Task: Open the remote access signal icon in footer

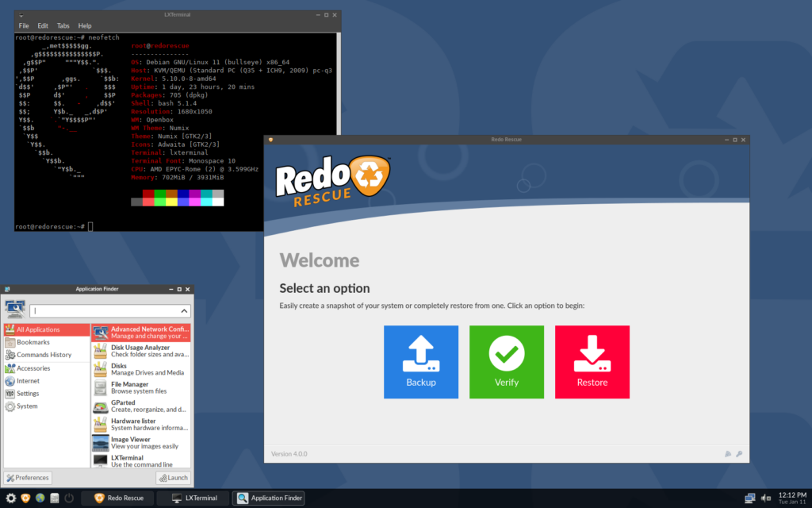Action: (728, 454)
